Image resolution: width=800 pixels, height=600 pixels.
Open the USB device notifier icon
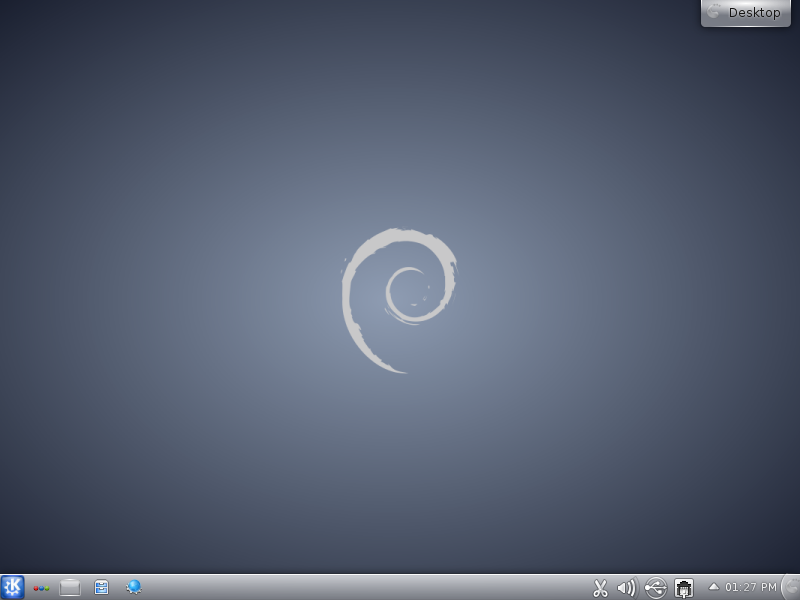656,588
